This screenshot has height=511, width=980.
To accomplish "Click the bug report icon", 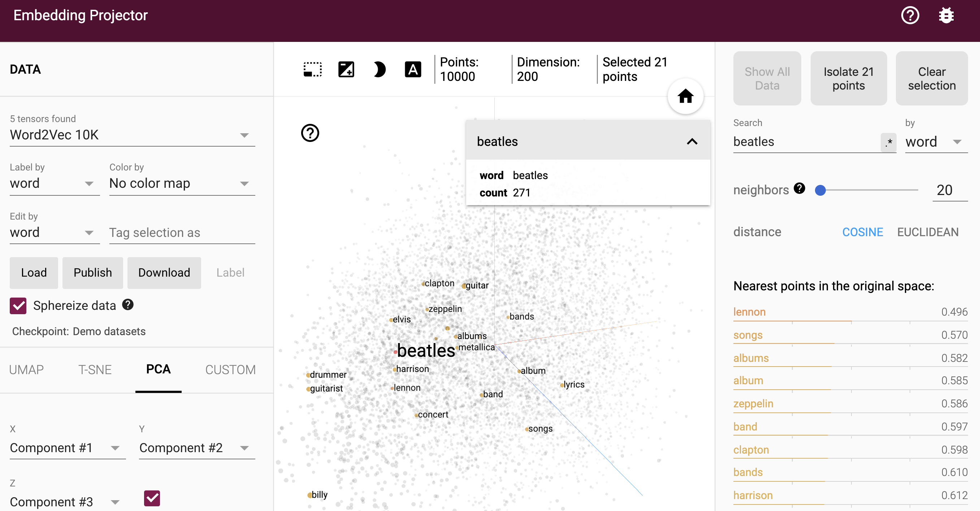I will [x=946, y=16].
